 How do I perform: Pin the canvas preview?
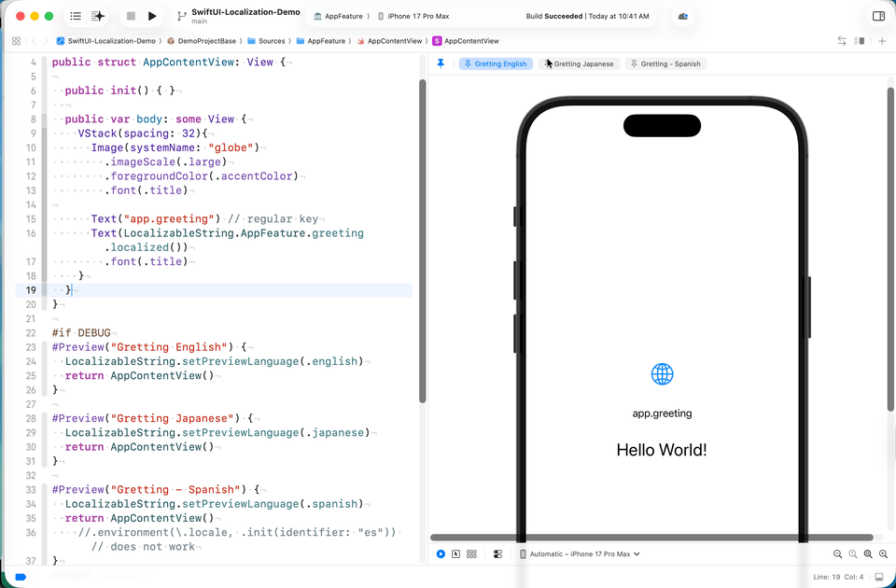click(441, 63)
